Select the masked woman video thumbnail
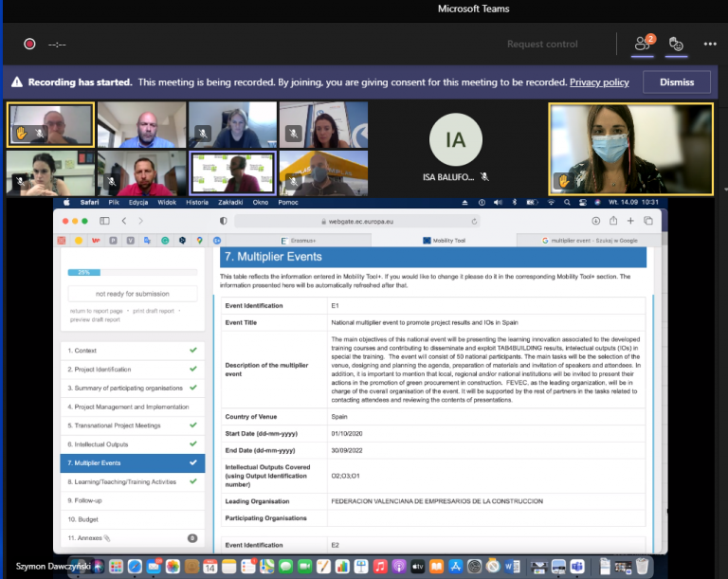This screenshot has width=728, height=579. [x=630, y=150]
